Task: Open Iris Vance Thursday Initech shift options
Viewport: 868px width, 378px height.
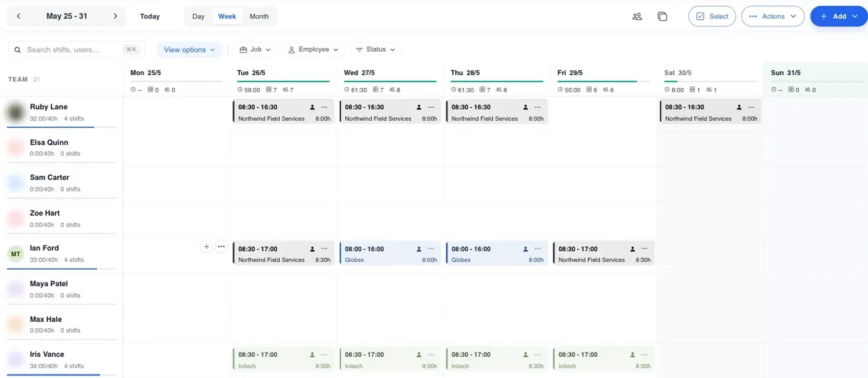Action: point(537,355)
